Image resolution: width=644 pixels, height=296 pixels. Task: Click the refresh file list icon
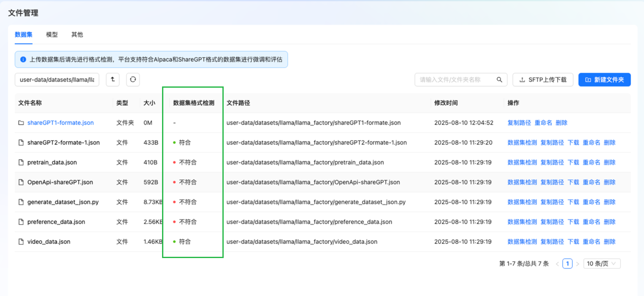pyautogui.click(x=133, y=79)
